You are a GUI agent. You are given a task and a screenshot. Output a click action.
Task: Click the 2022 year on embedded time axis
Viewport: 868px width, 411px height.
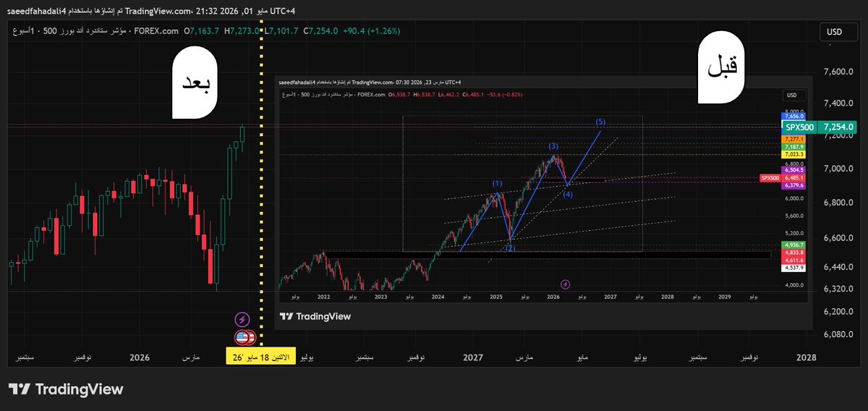(323, 297)
